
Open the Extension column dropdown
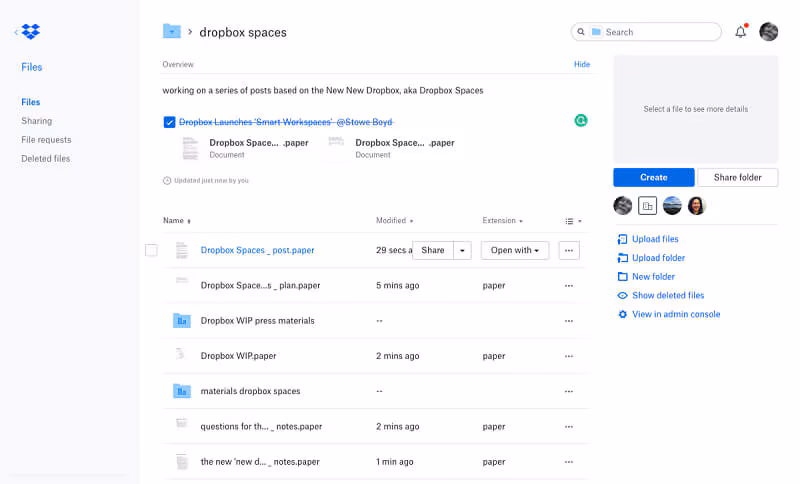coord(503,220)
